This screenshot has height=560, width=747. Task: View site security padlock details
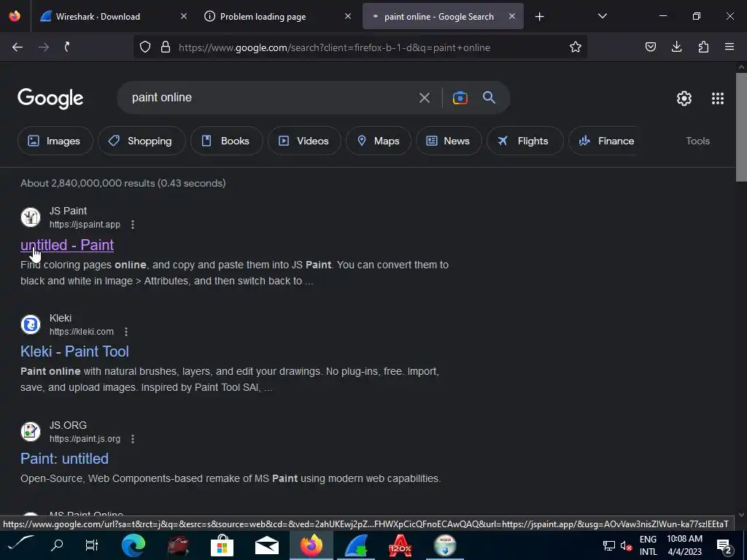166,47
